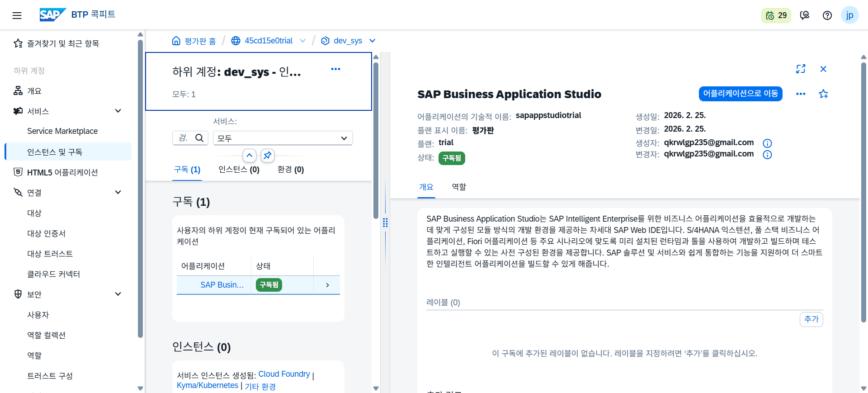Screen dimensions: 868x393
Task: Add SAP Business Application Studio to favorites with the star
Action: [x=823, y=94]
